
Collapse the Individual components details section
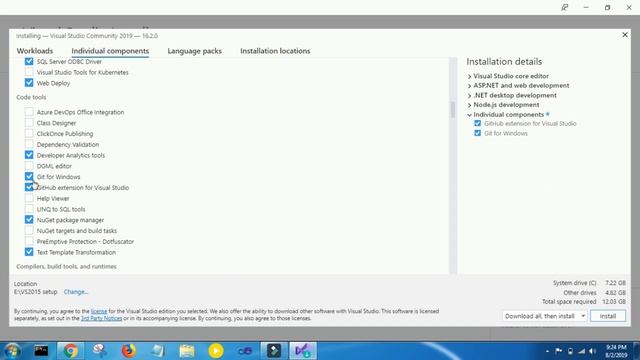pos(469,115)
